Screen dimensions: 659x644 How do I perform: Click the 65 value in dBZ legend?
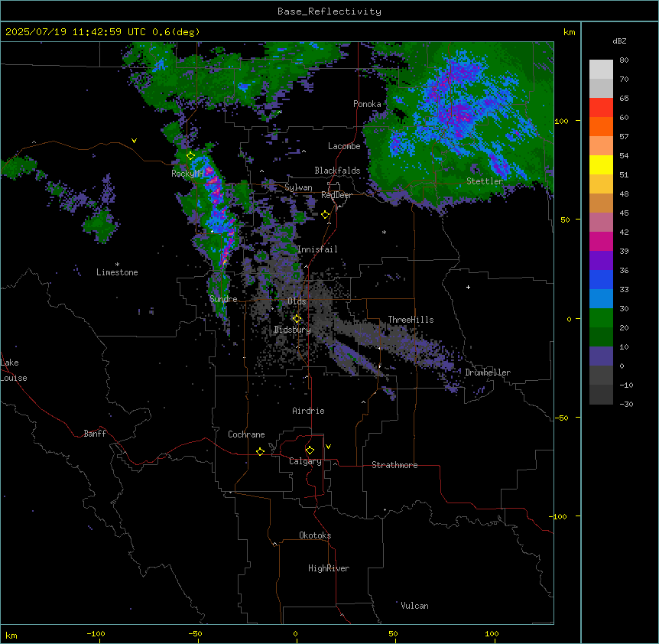tap(624, 99)
